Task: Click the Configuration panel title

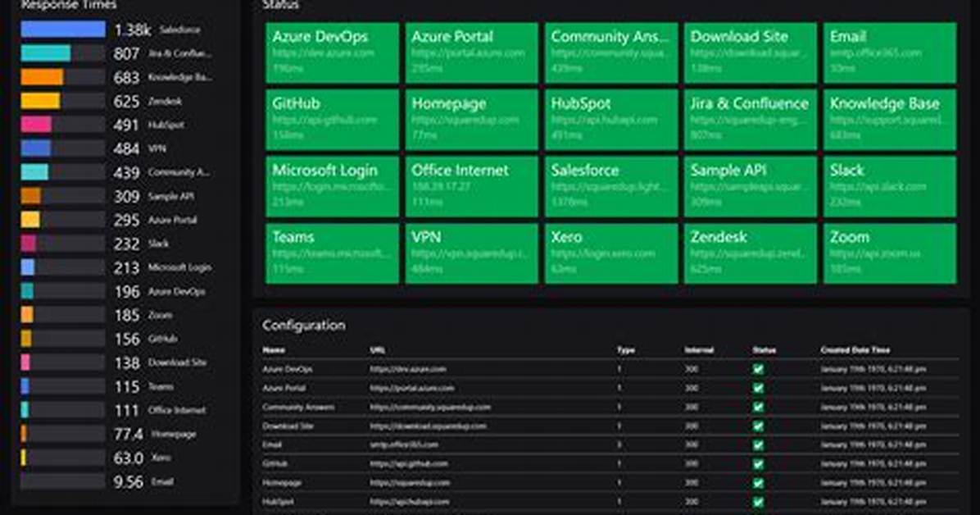Action: point(304,326)
